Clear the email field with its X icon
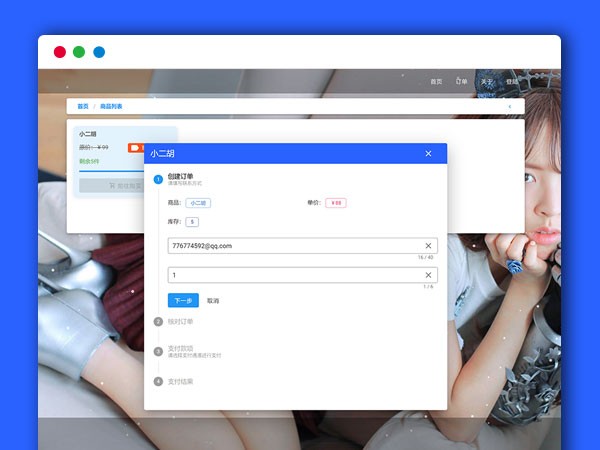 click(x=428, y=245)
